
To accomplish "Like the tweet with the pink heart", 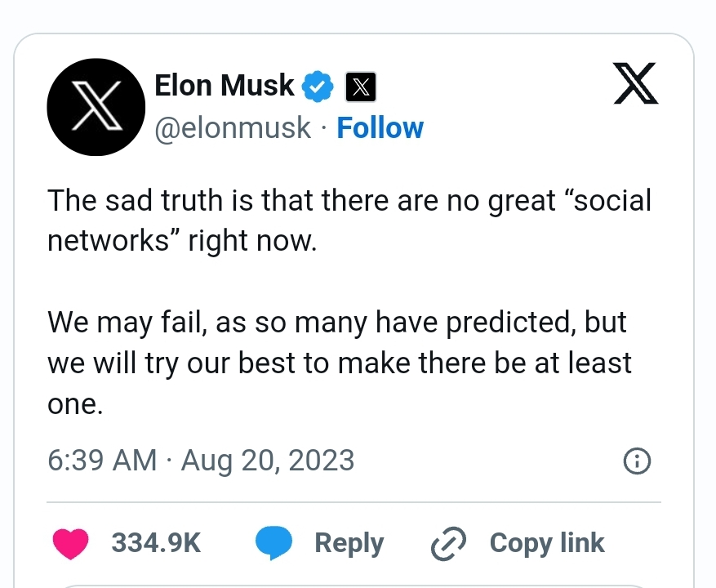I will 72,544.
